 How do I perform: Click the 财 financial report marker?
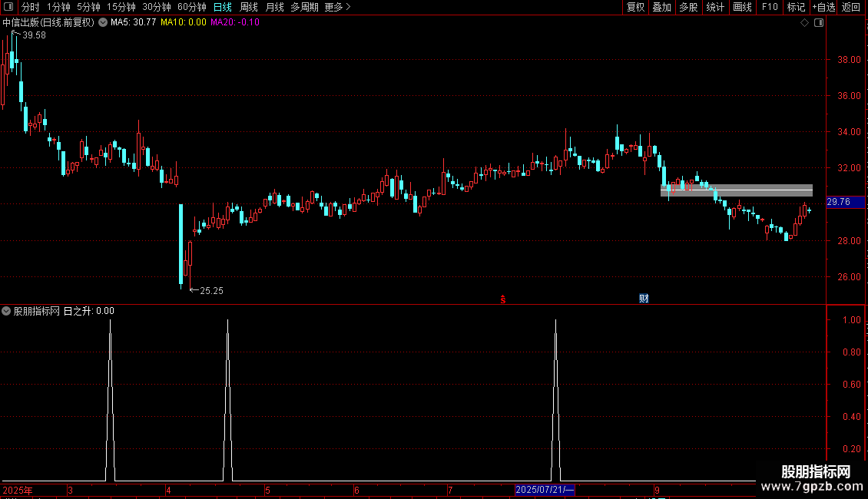click(x=644, y=299)
